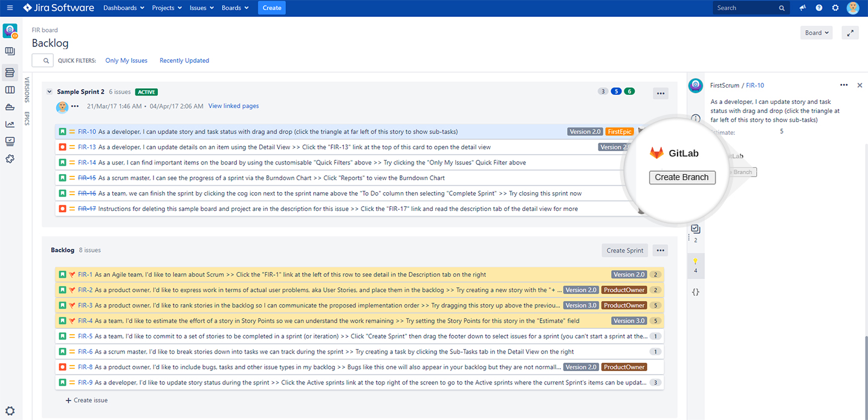The image size is (868, 420).
Task: Toggle the Only My Issues quick filter
Action: point(126,60)
